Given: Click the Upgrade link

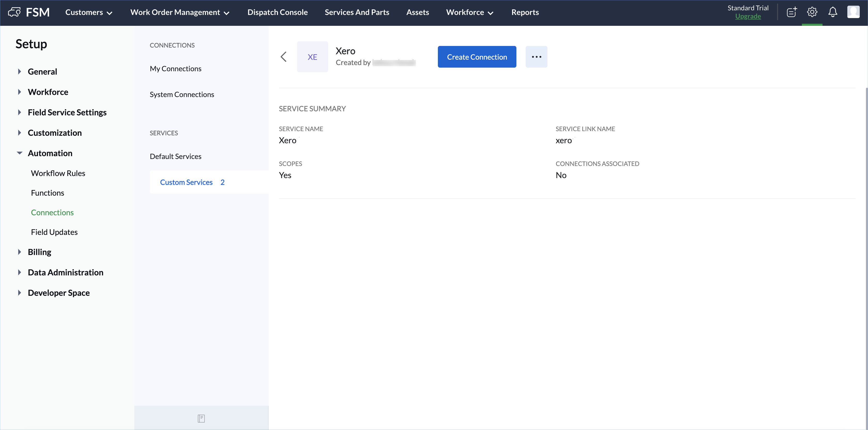Looking at the screenshot, I should [748, 16].
